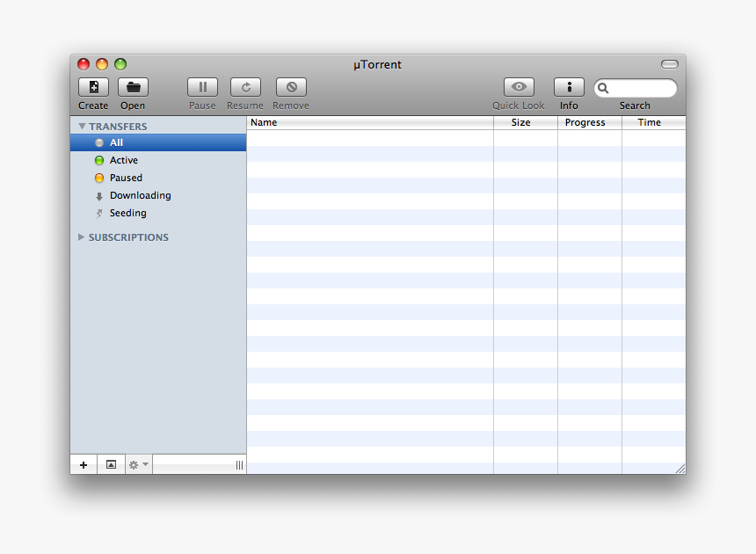Select the Active transfers filter
756x554 pixels.
pyautogui.click(x=158, y=160)
